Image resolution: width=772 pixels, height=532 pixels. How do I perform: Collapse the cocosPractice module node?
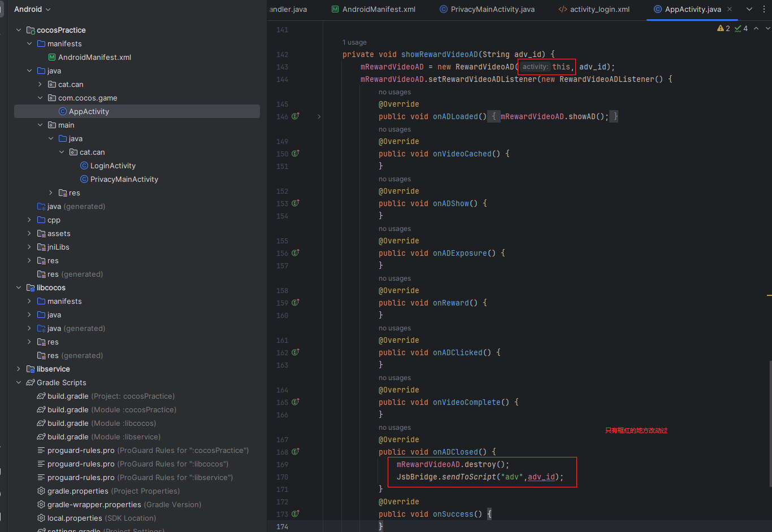point(19,30)
